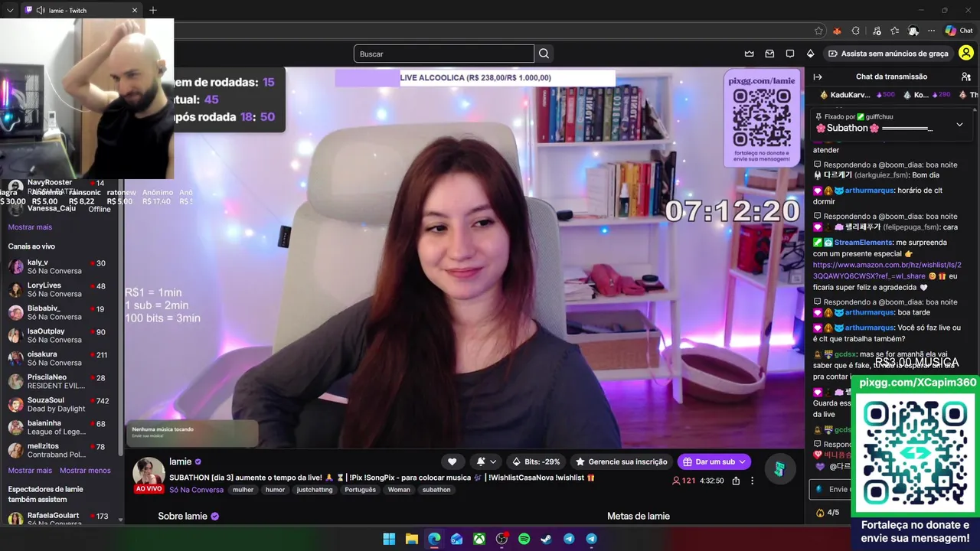The height and width of the screenshot is (551, 980).
Task: Click the share stream icon
Action: (x=736, y=481)
